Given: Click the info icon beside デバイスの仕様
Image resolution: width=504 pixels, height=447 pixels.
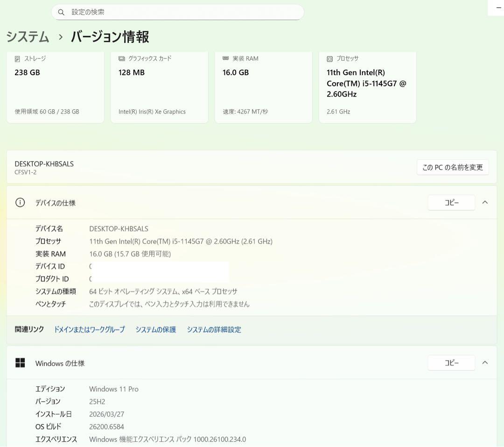Looking at the screenshot, I should (20, 203).
